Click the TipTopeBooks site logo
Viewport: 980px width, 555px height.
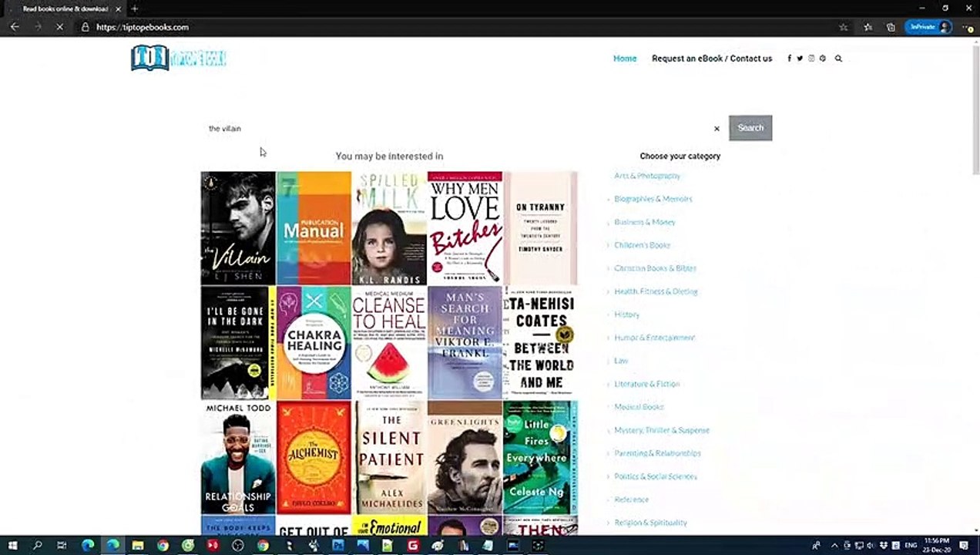(x=179, y=58)
